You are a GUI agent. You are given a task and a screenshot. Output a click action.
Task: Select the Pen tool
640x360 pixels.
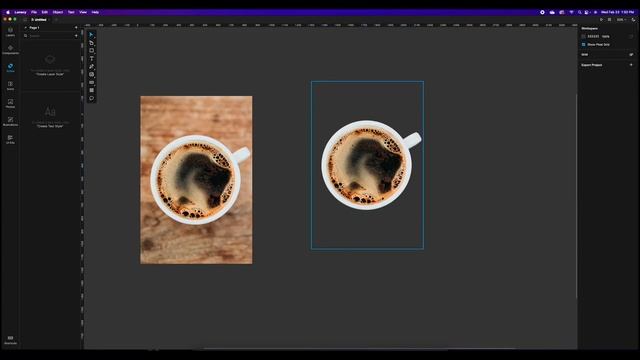pos(91,43)
